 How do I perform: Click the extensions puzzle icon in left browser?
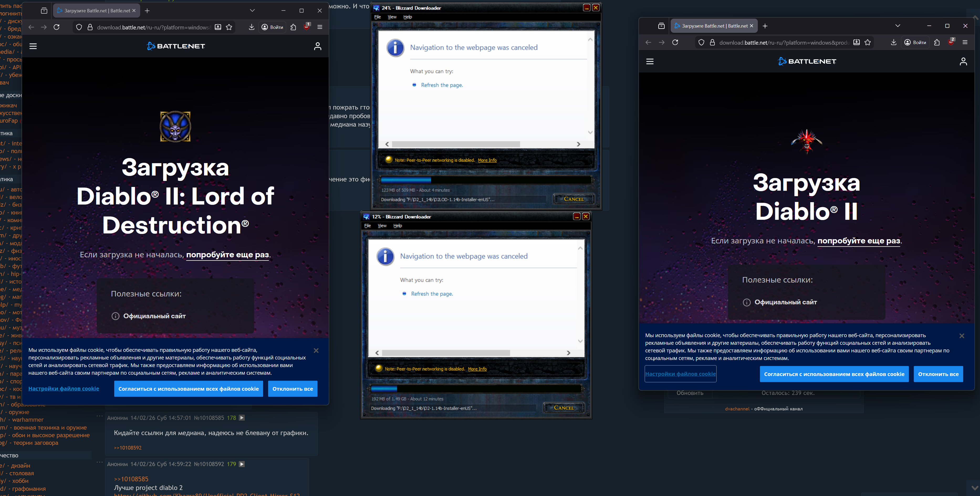click(293, 27)
